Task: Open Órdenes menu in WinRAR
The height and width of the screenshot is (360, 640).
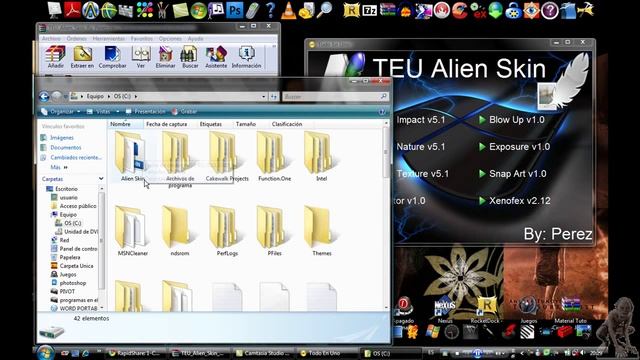Action: point(77,38)
